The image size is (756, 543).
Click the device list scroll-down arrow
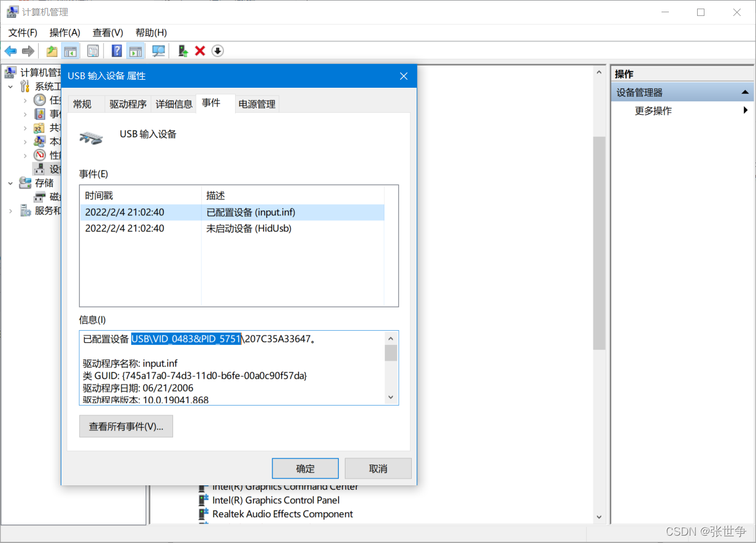coord(599,517)
